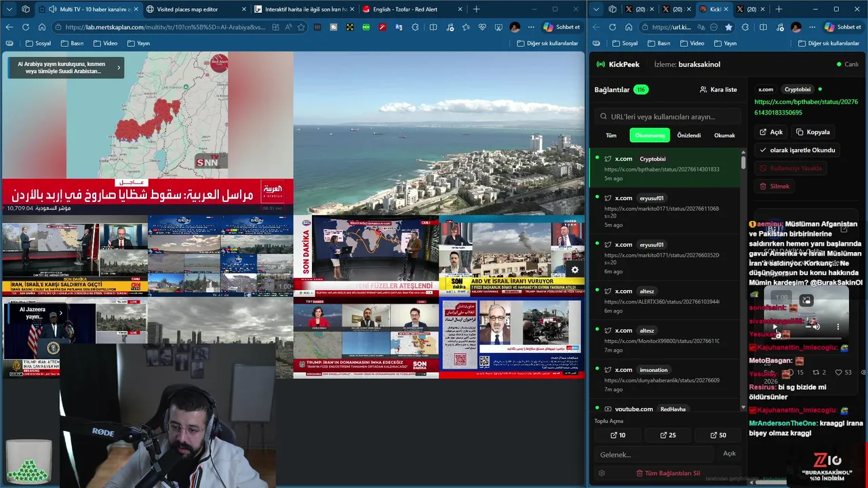The height and width of the screenshot is (488, 868).
Task: Open the settings gear on the Haber tile
Action: [574, 270]
